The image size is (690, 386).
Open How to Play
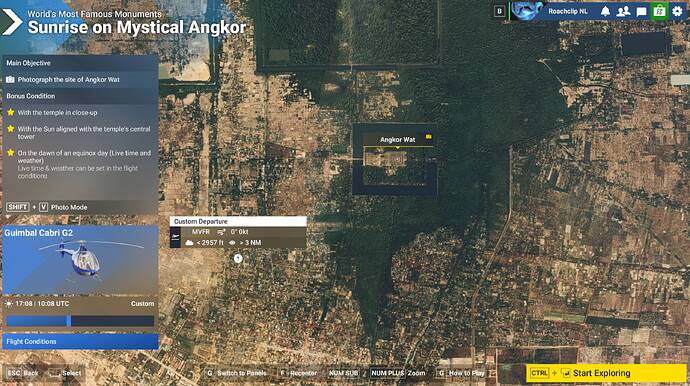pos(461,373)
